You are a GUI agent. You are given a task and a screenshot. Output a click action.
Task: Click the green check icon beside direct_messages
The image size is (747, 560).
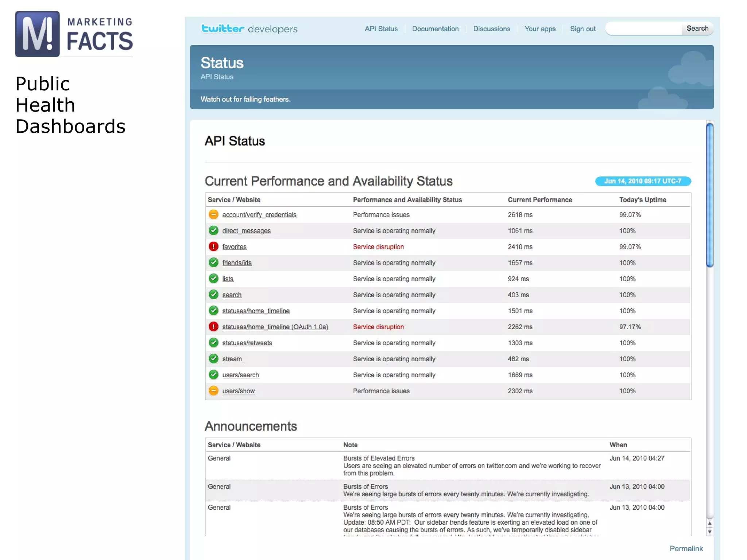click(213, 230)
